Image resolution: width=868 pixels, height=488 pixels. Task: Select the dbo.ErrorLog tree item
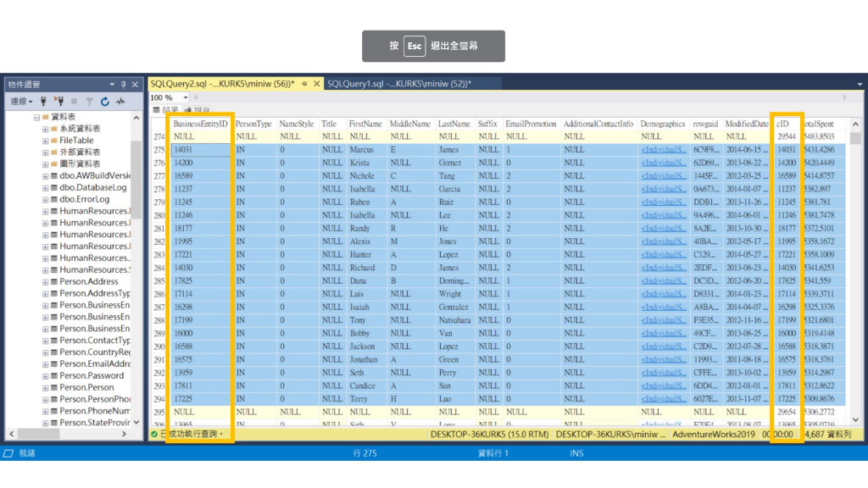(x=84, y=199)
